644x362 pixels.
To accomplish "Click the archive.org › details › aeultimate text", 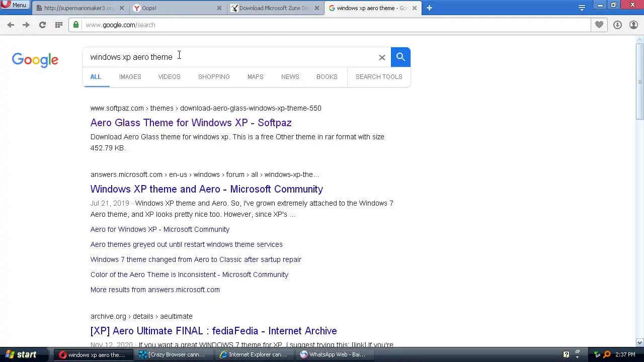I will 141,316.
